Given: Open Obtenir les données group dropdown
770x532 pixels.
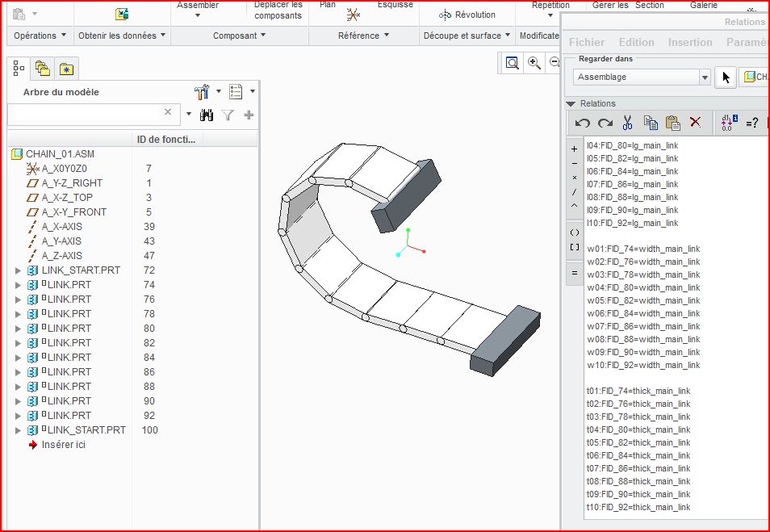Looking at the screenshot, I should tap(122, 36).
